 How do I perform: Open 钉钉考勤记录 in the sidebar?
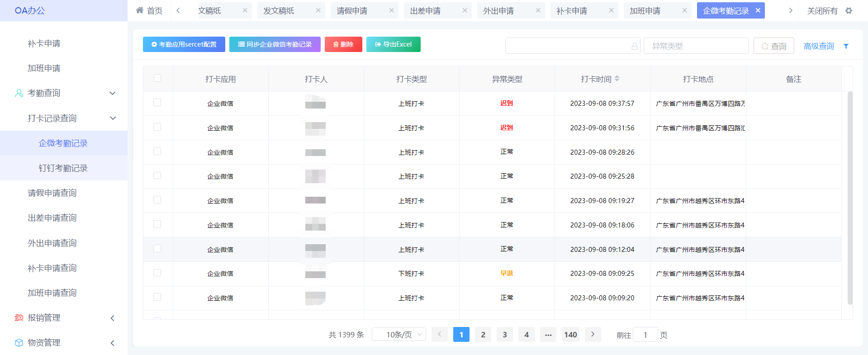point(63,168)
